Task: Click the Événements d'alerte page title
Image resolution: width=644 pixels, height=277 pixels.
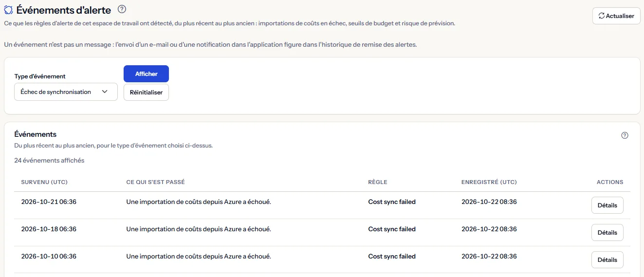Action: point(63,9)
